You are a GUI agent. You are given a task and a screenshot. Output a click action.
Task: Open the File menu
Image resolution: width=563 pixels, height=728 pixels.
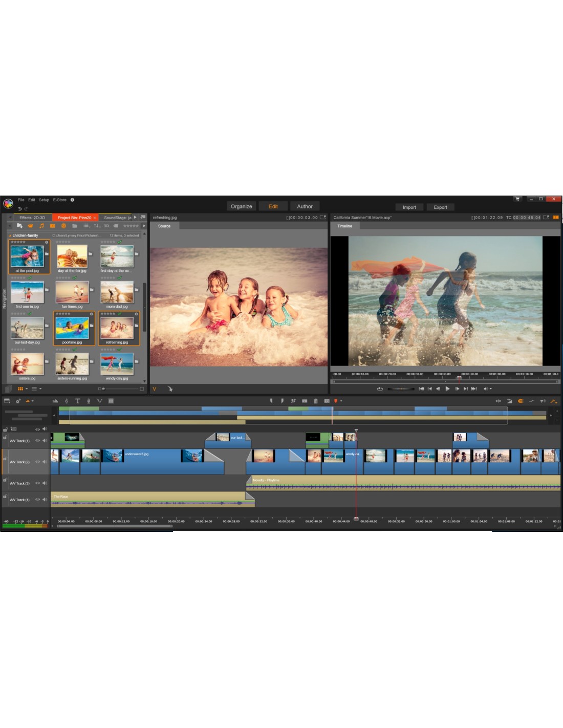tap(21, 200)
